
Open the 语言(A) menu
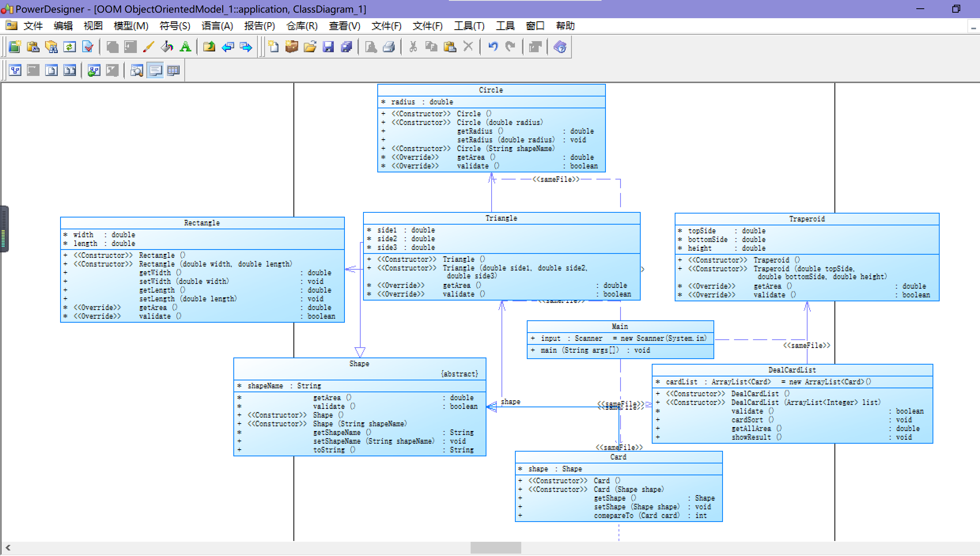(x=217, y=26)
